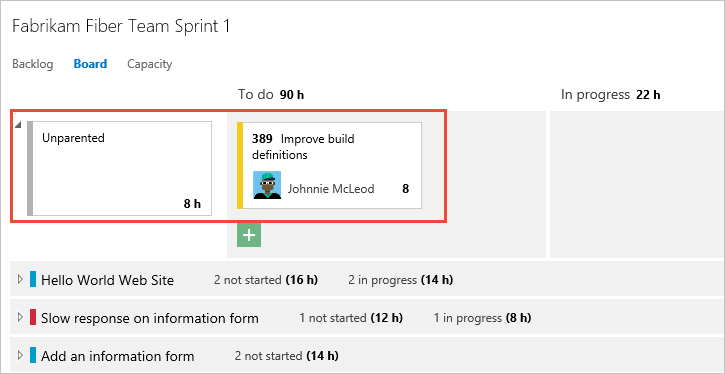The height and width of the screenshot is (374, 725).
Task: Click the In progress column header
Action: click(x=610, y=95)
